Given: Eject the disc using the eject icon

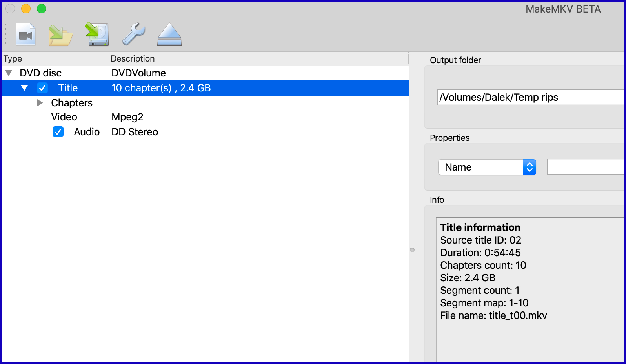Looking at the screenshot, I should coord(169,35).
